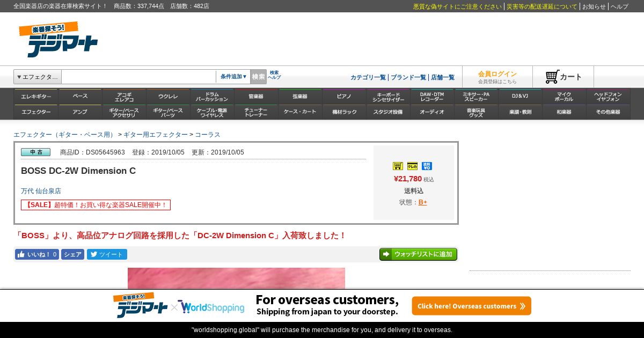Open the Help link in the top bar
Viewport: 644px width, 338px height.
(x=619, y=6)
